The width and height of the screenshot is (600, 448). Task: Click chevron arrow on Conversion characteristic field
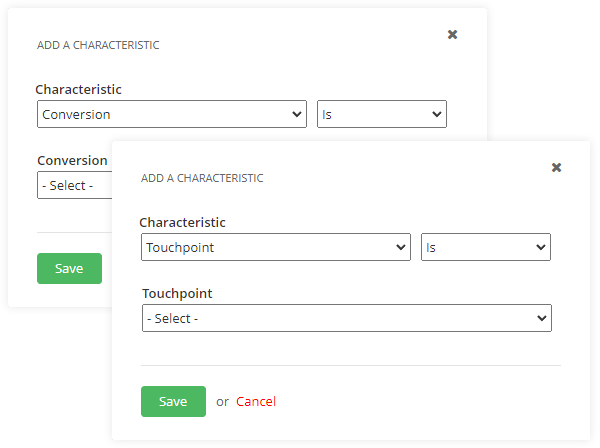(x=296, y=115)
